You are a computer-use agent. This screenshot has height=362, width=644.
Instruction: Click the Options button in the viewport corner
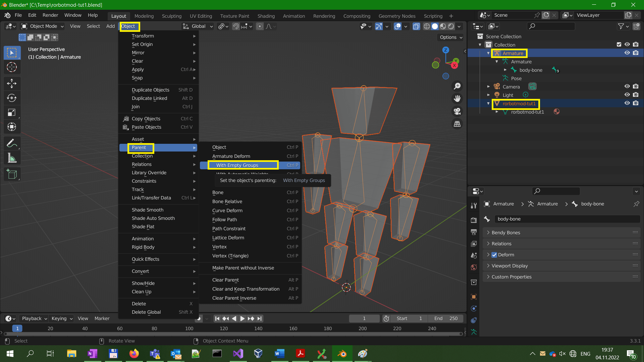point(450,37)
